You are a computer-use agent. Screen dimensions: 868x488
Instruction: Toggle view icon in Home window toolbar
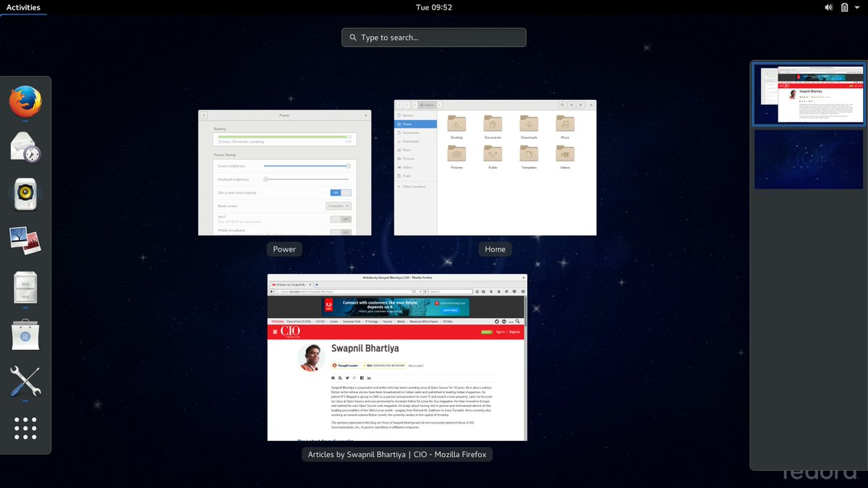coord(571,105)
